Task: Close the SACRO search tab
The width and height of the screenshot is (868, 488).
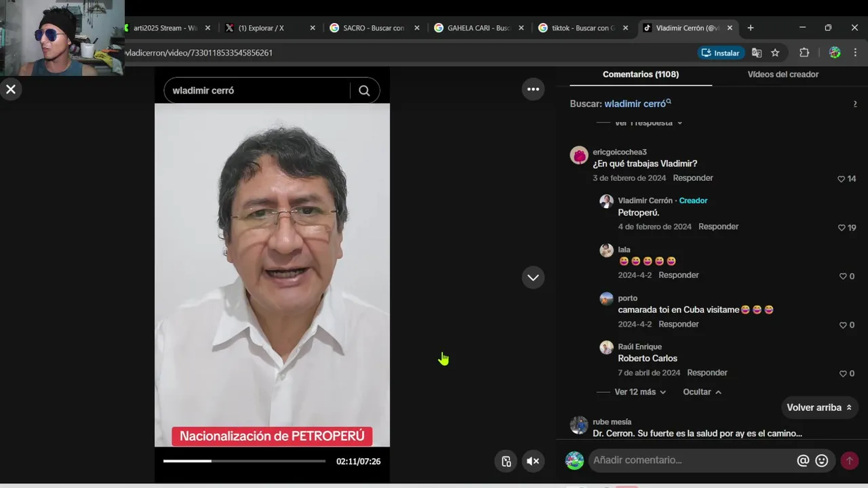Action: click(417, 28)
